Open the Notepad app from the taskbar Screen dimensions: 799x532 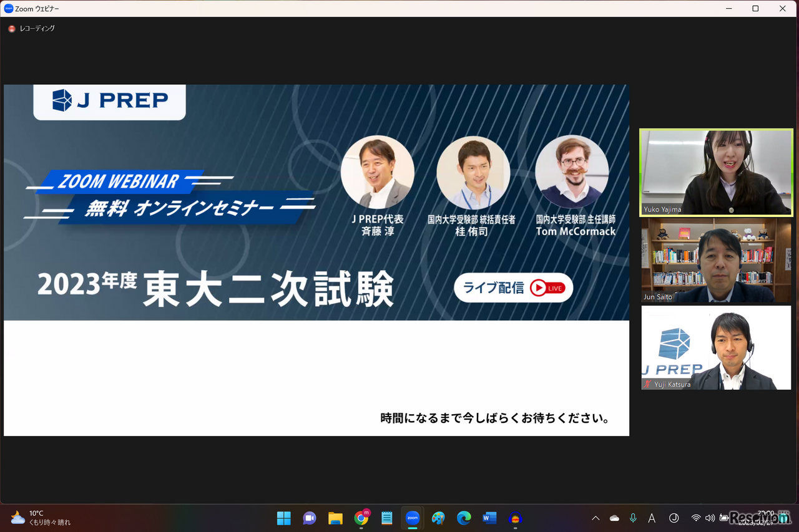[386, 518]
